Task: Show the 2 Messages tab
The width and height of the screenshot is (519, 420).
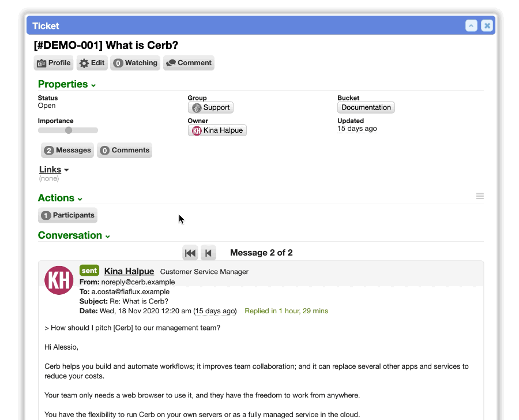Action: pyautogui.click(x=67, y=151)
